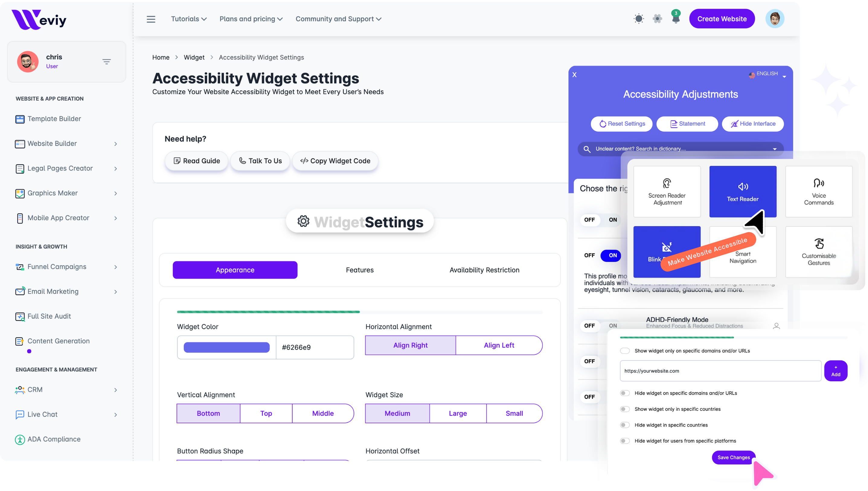Enable show widget only on specific domains
This screenshot has height=491, width=868.
click(x=625, y=351)
